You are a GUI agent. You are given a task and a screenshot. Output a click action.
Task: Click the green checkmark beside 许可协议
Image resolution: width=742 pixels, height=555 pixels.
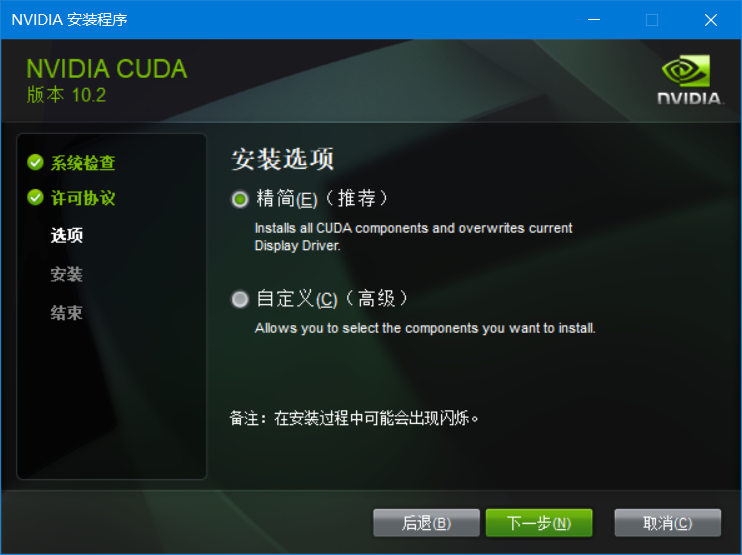35,197
